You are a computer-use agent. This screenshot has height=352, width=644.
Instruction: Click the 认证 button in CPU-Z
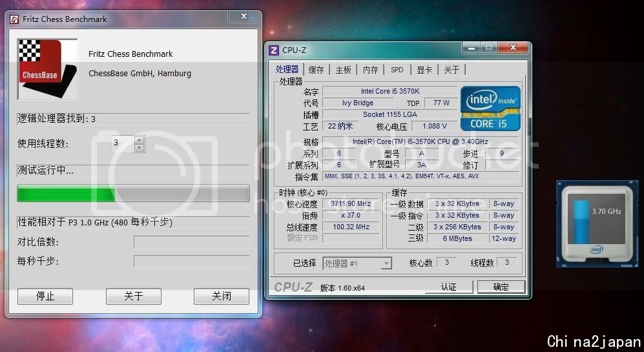449,287
